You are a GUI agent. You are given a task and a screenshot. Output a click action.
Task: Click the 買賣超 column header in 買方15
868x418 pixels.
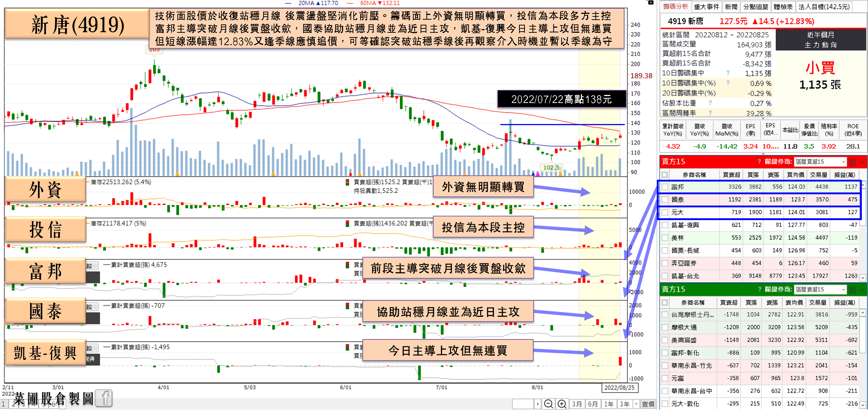coord(731,175)
